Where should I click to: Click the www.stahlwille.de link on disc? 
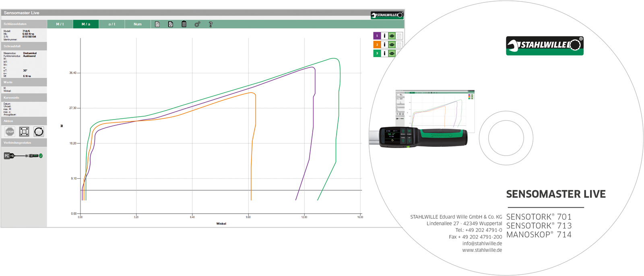[482, 250]
